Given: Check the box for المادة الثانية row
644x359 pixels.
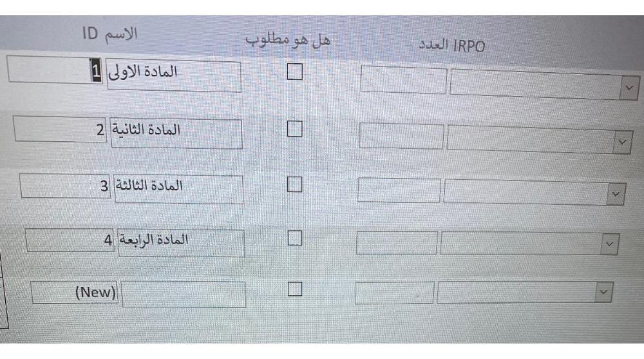Looking at the screenshot, I should pyautogui.click(x=294, y=130).
